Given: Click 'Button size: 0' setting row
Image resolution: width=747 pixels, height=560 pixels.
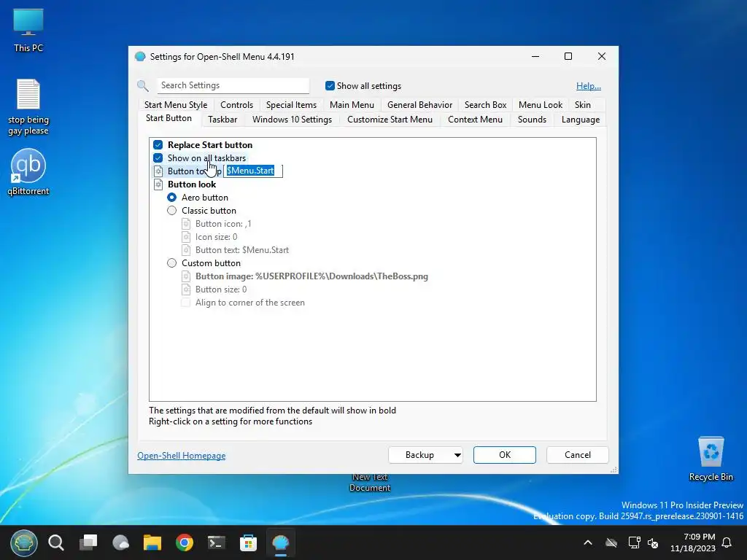Looking at the screenshot, I should (221, 289).
